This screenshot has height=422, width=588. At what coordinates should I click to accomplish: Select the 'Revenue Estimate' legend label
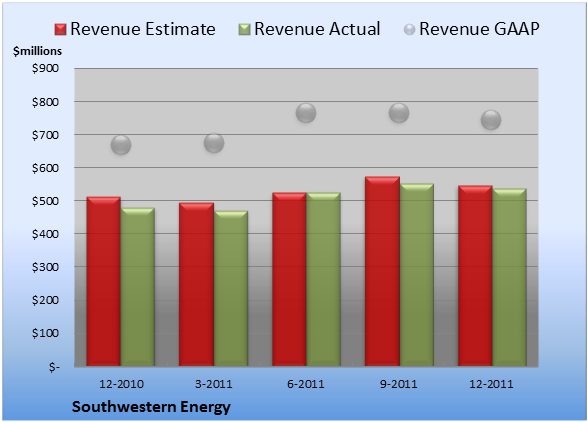pos(143,29)
